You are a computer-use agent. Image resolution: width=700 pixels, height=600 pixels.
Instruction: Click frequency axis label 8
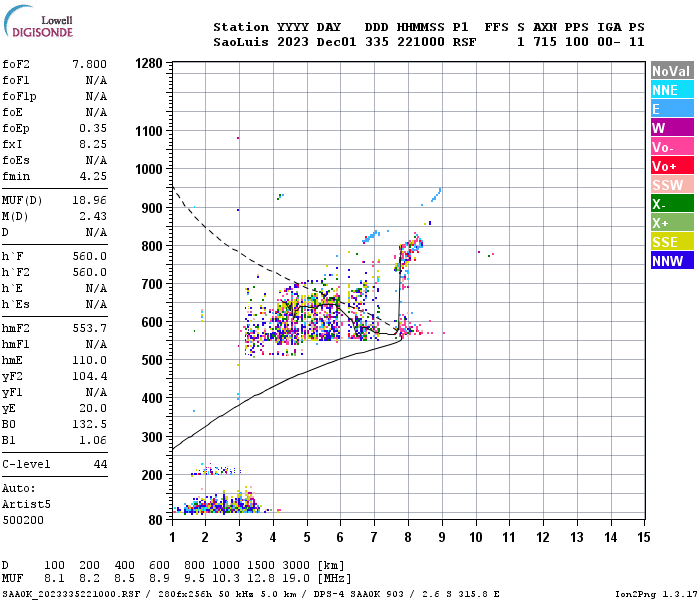(x=408, y=537)
